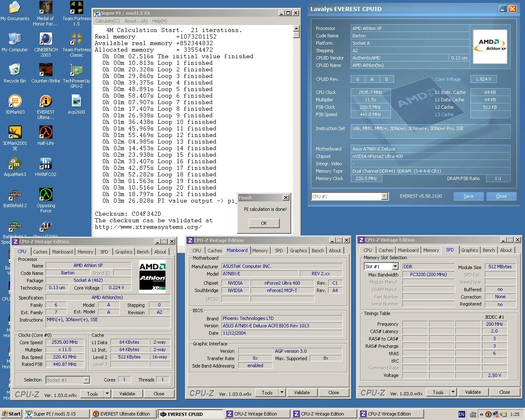Open the Help menu in Super PI
Viewport: 525px width, 420px height.
pos(160,21)
